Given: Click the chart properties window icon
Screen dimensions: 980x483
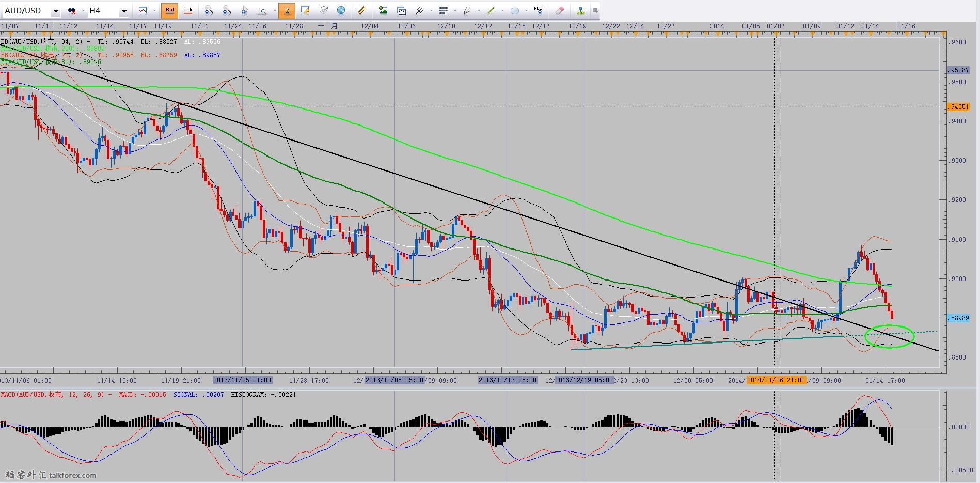Looking at the screenshot, I should (305, 10).
